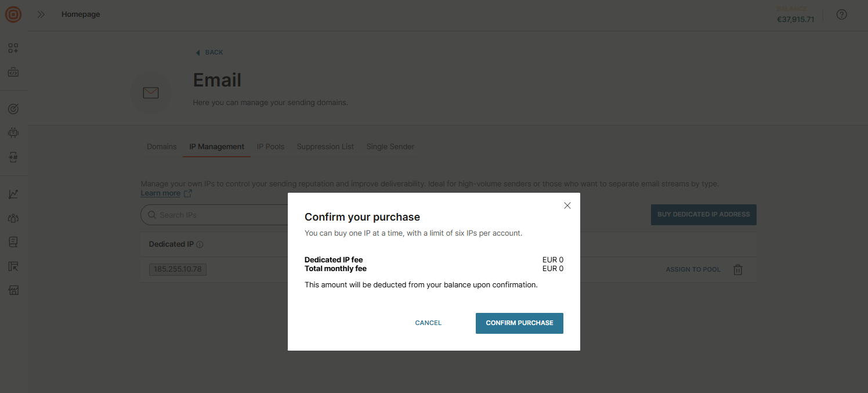
Task: Switch to the Domains tab
Action: 161,146
